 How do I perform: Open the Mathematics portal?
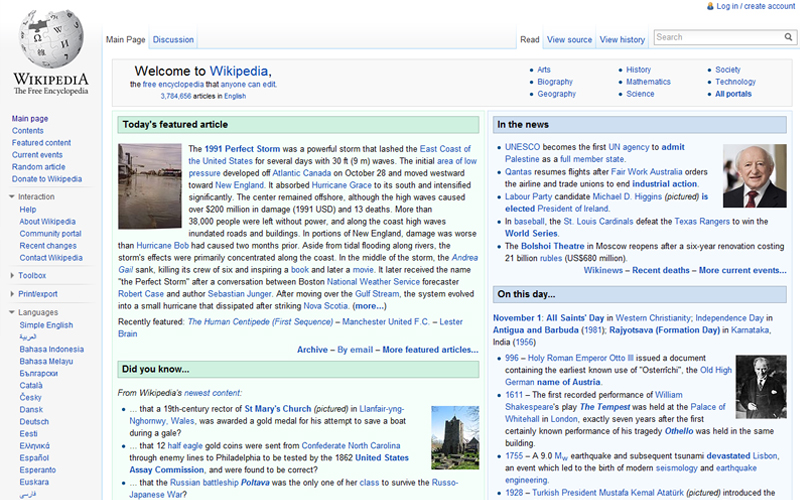point(648,82)
